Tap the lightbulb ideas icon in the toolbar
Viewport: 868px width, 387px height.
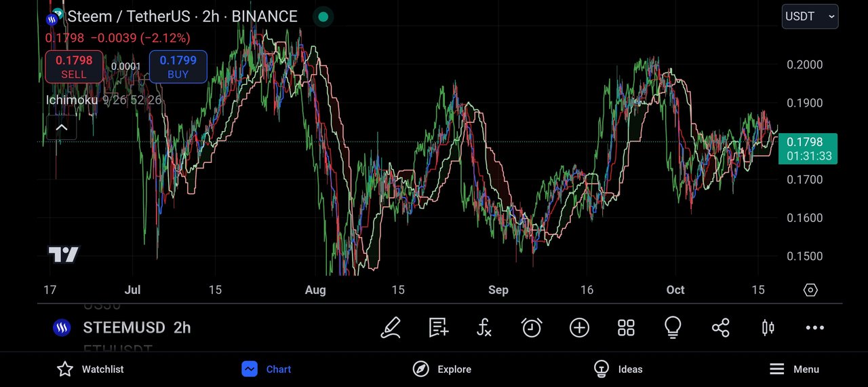click(673, 328)
